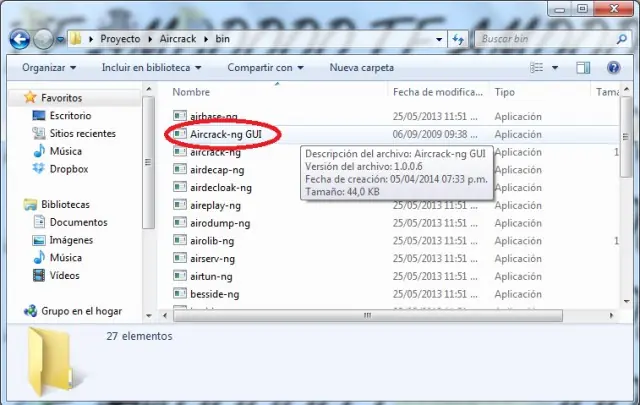Expand the arrow after Aircrack breadcrumb
The height and width of the screenshot is (405, 640).
pyautogui.click(x=206, y=39)
